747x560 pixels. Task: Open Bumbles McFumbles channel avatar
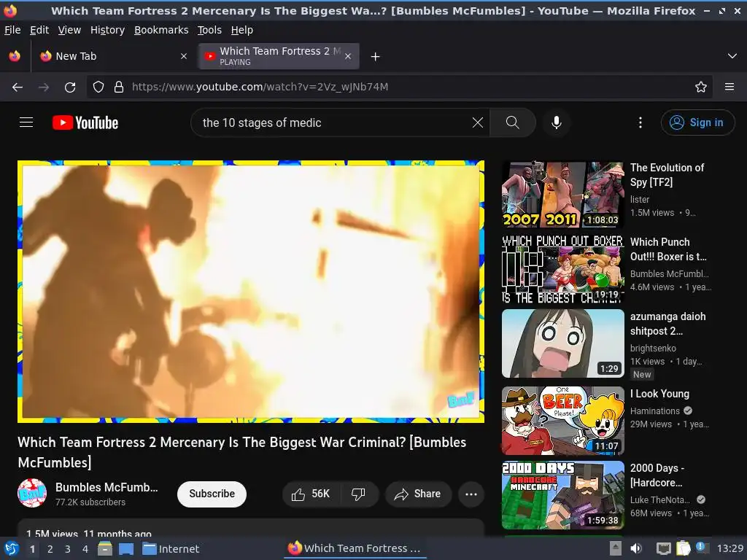(32, 494)
